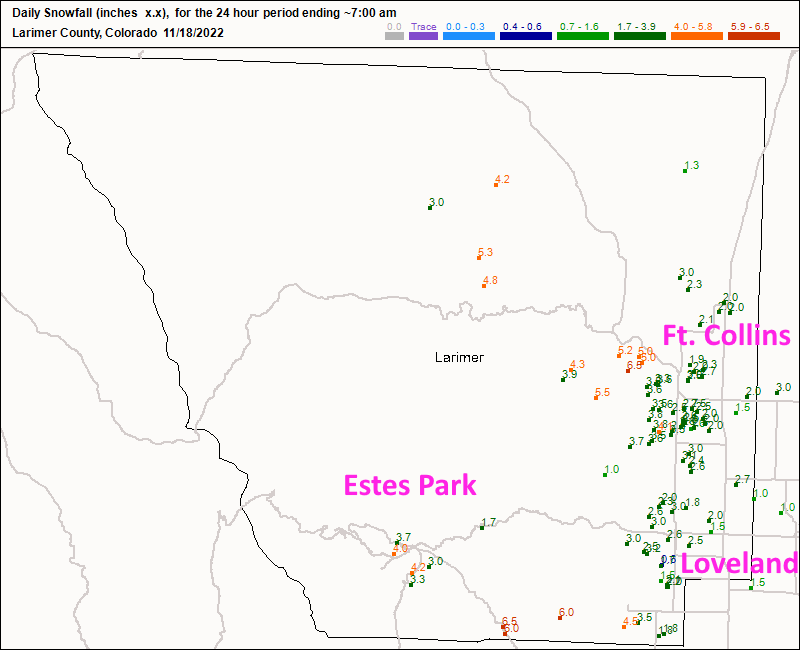Click the dark blue 0.4 - 0.6 legend swatch
800x650 pixels.
pyautogui.click(x=526, y=36)
